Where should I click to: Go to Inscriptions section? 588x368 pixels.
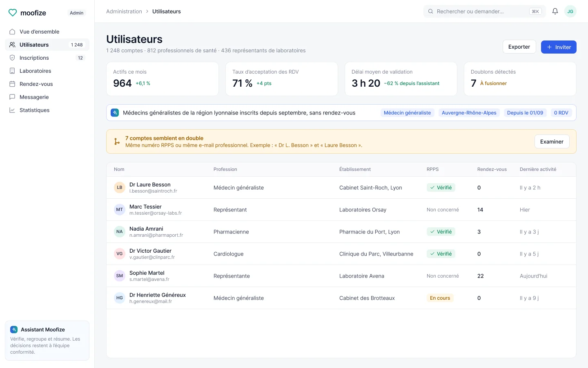coord(47,58)
